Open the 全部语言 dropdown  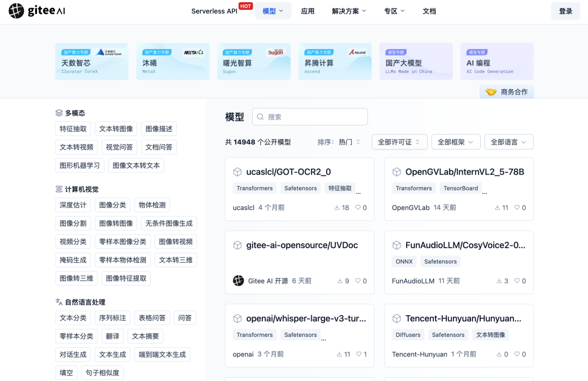tap(509, 142)
